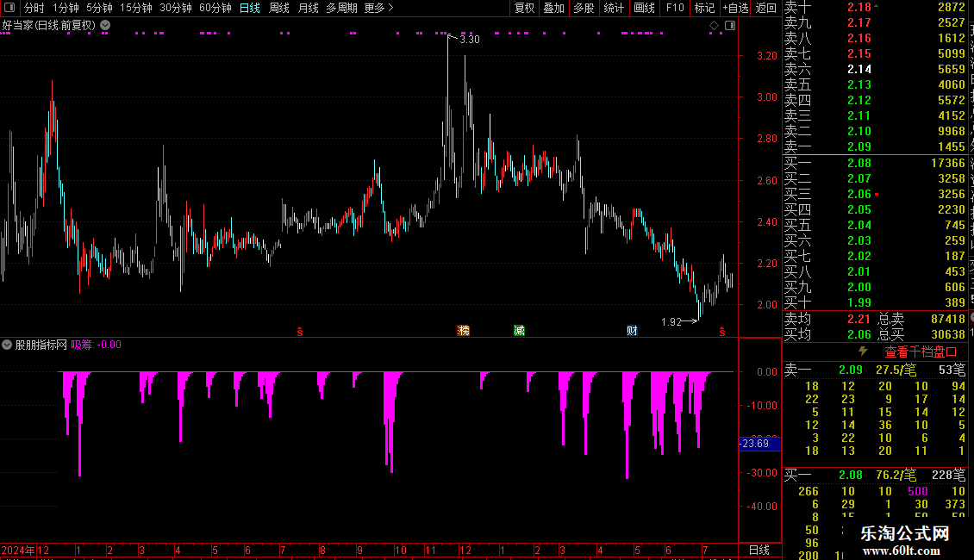Click the diamond icon above the chart
974x560 pixels.
pyautogui.click(x=714, y=26)
